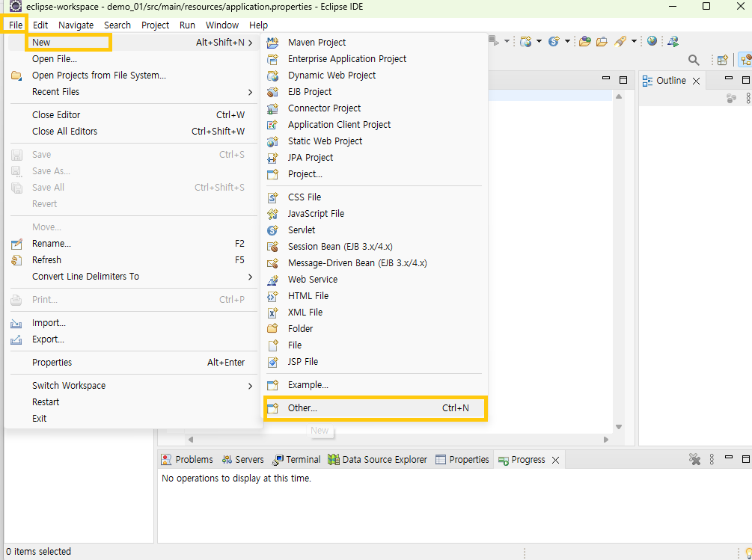Click the Open Type folder icon
This screenshot has width=752, height=560.
point(584,42)
